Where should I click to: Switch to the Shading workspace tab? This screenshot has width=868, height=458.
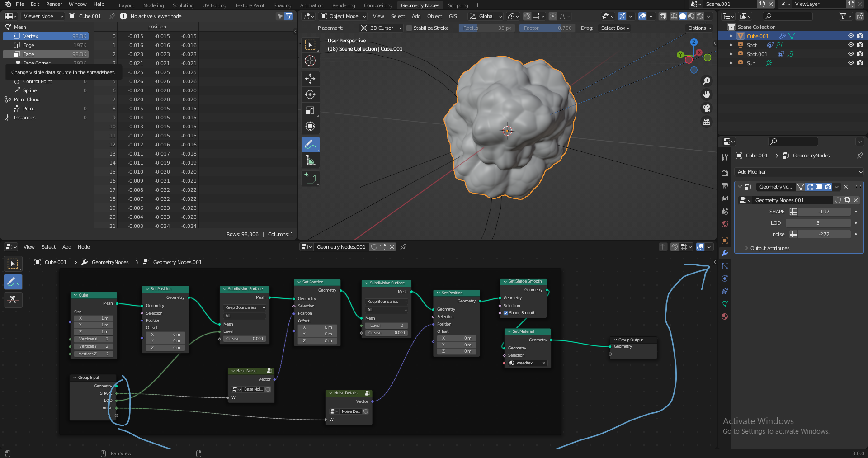click(282, 5)
